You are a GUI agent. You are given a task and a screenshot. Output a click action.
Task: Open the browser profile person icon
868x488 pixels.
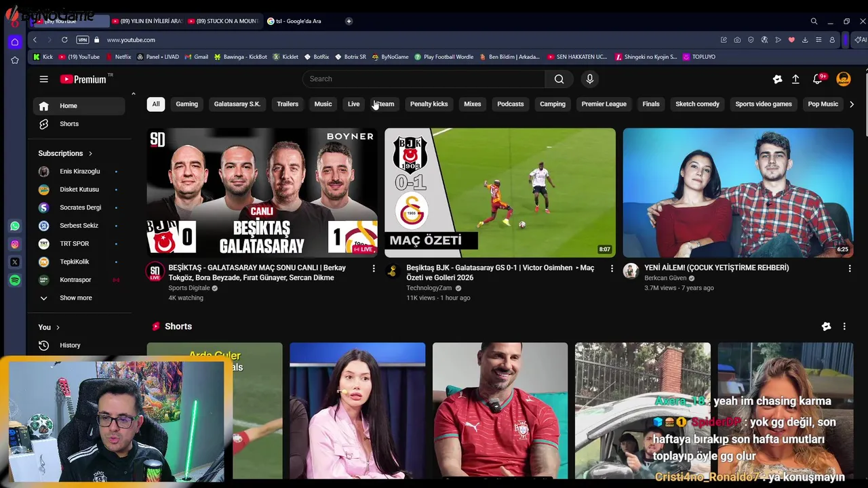[x=832, y=40]
